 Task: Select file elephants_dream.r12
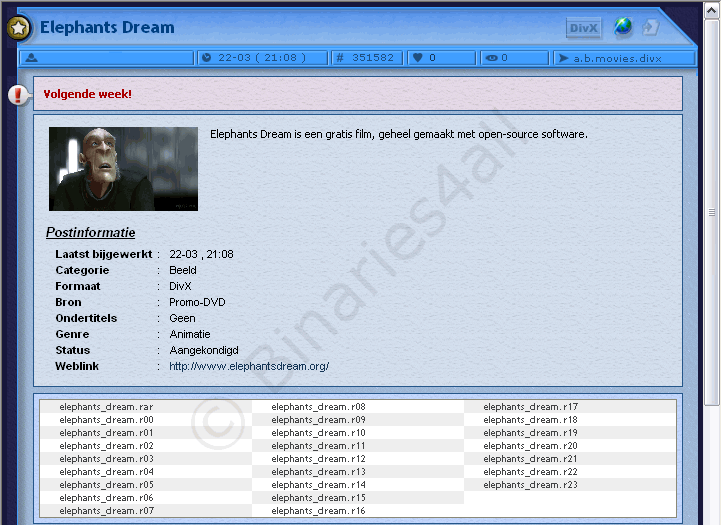(x=318, y=459)
